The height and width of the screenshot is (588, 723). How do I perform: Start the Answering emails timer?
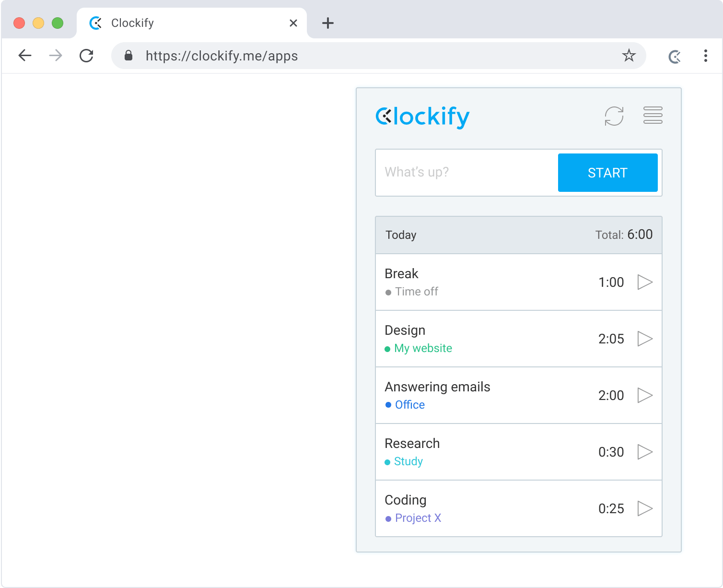(645, 396)
